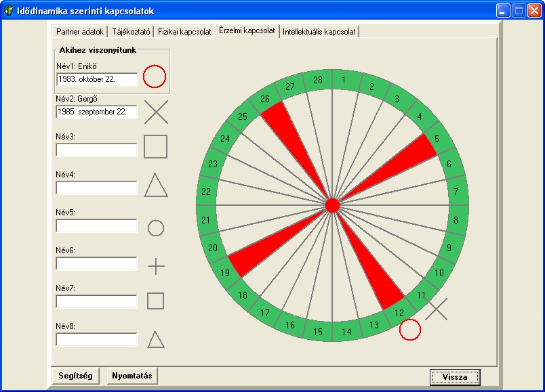This screenshot has width=545, height=392.
Task: Click the large square symbol beside Név3
Action: click(155, 146)
